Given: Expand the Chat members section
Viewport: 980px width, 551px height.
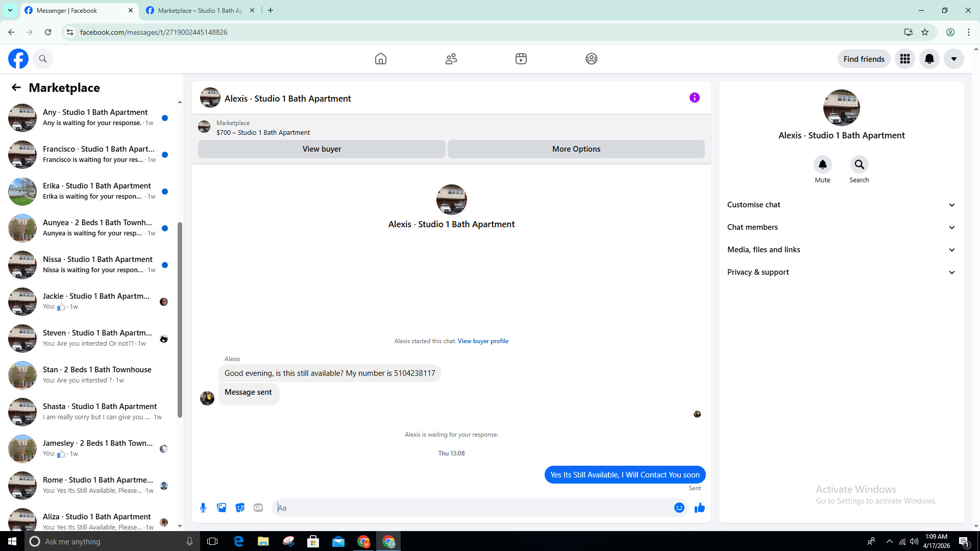Looking at the screenshot, I should click(x=841, y=227).
